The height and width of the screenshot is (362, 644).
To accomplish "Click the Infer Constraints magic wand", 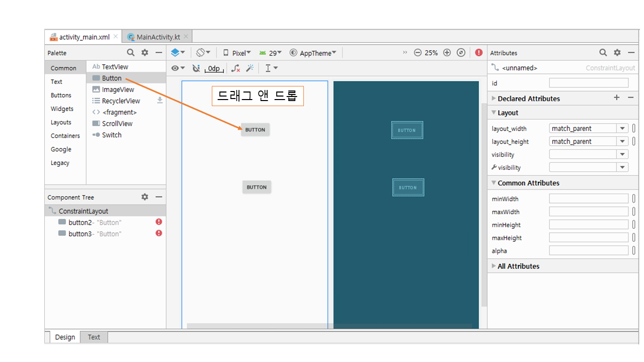I will point(250,68).
